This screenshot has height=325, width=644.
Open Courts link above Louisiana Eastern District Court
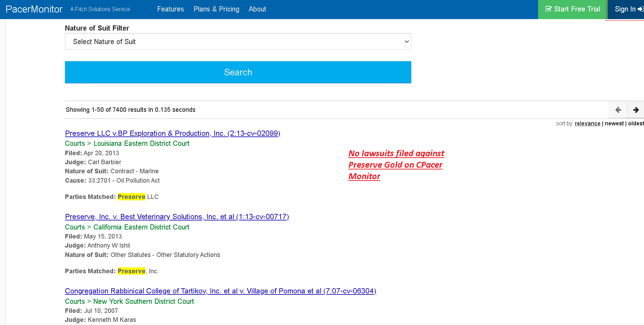click(x=75, y=143)
